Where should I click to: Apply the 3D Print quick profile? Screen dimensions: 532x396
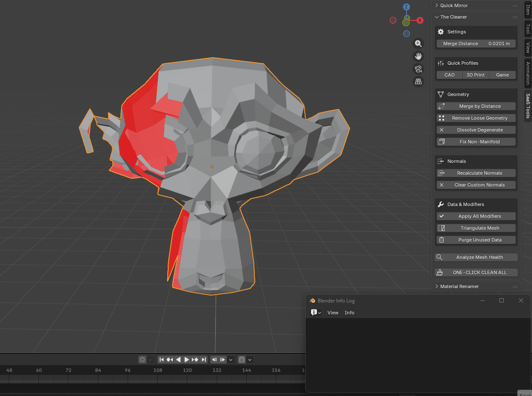[476, 75]
